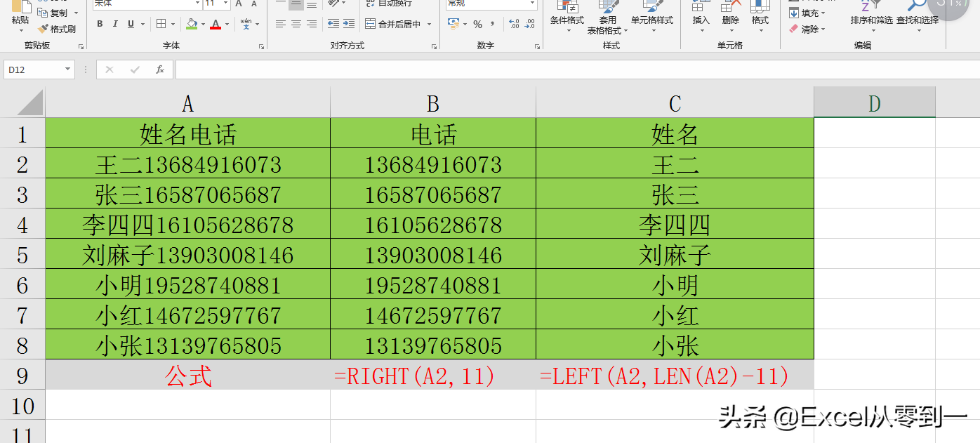Click the select-all corner triangle
Viewport: 980px width, 443px height.
point(30,103)
